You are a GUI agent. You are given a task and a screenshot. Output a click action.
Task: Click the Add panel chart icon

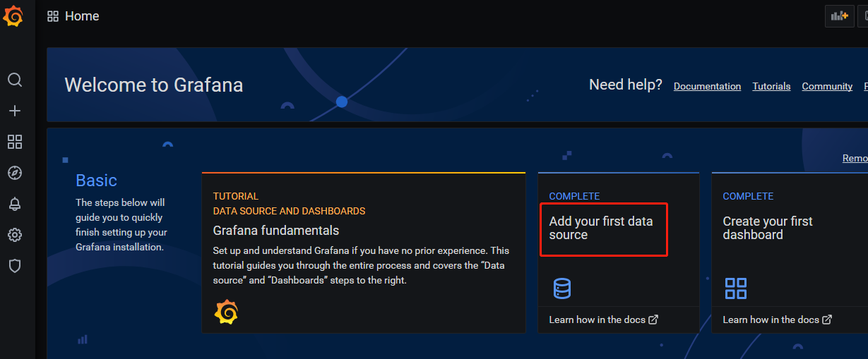coord(839,16)
